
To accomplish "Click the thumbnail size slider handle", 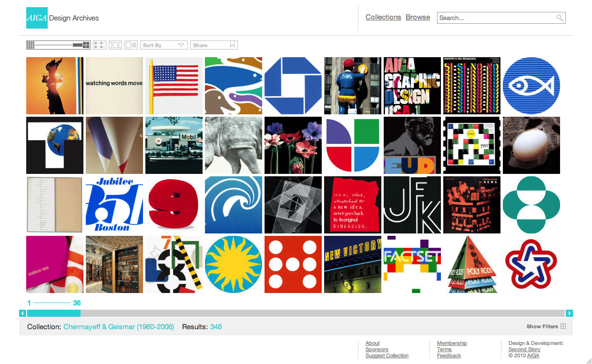I will (77, 45).
